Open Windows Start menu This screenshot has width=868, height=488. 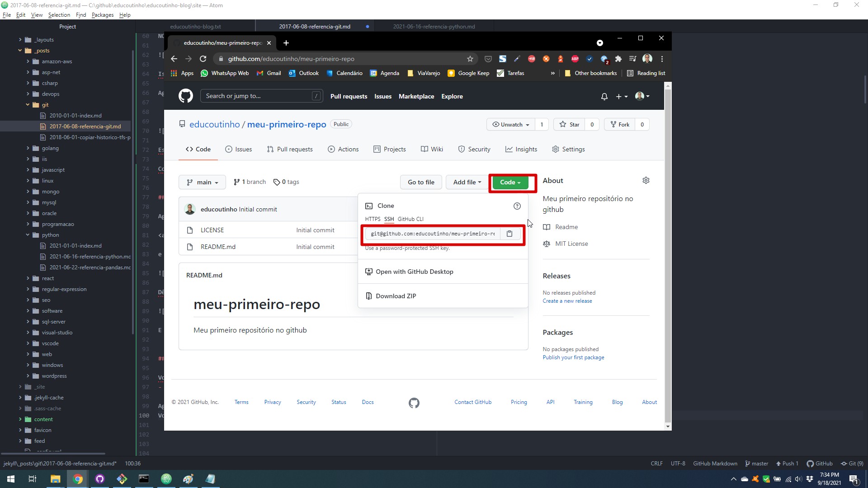pyautogui.click(x=11, y=479)
